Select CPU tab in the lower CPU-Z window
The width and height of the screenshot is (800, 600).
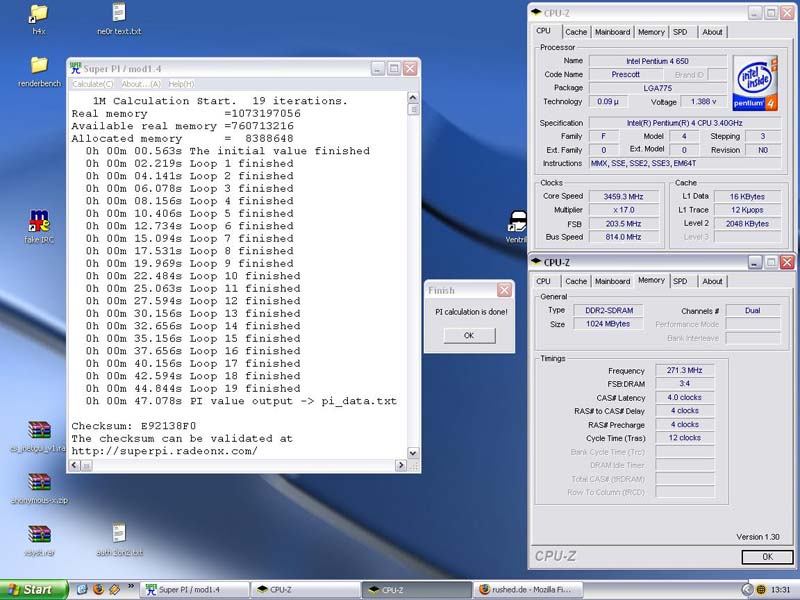(x=543, y=281)
